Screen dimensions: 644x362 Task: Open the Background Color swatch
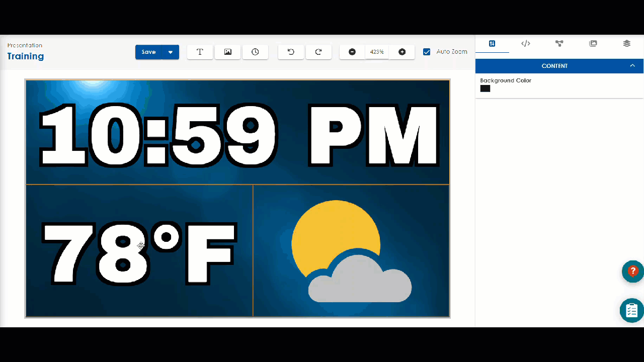pos(485,88)
